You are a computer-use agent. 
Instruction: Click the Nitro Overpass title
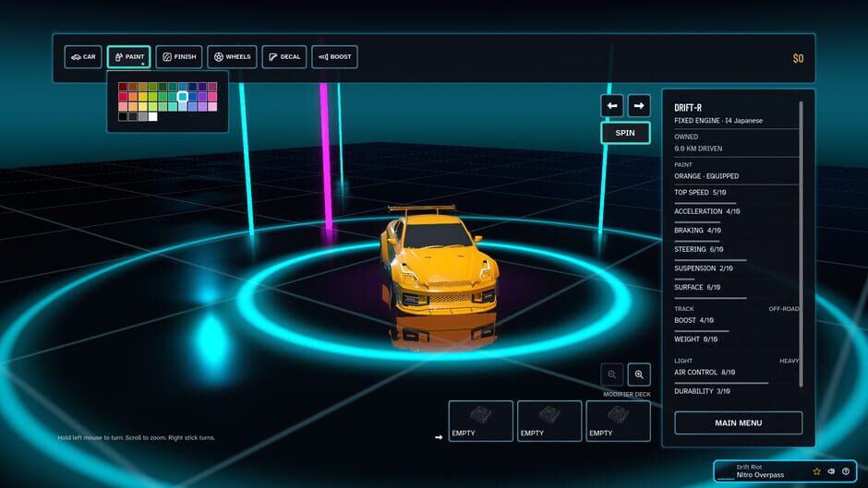(x=760, y=475)
